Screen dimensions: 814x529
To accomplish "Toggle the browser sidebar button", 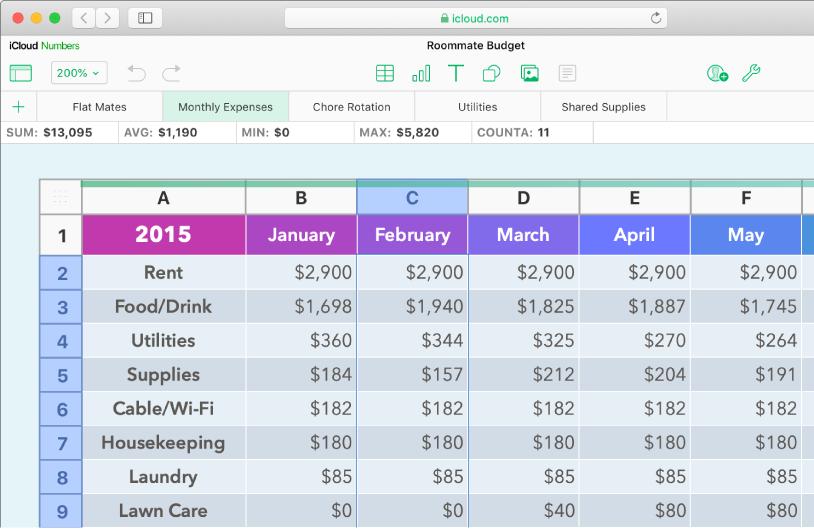I will [145, 18].
